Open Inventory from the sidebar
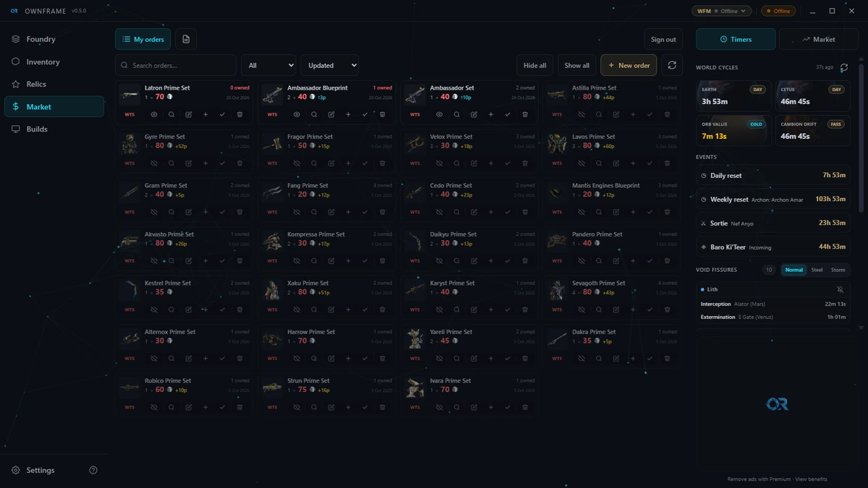 54,61
